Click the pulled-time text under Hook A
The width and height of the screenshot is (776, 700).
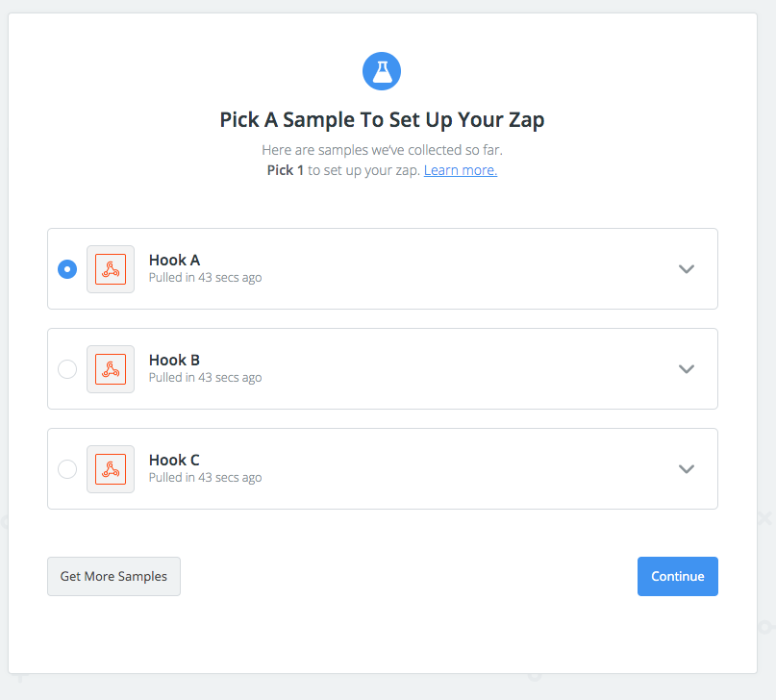coord(206,278)
